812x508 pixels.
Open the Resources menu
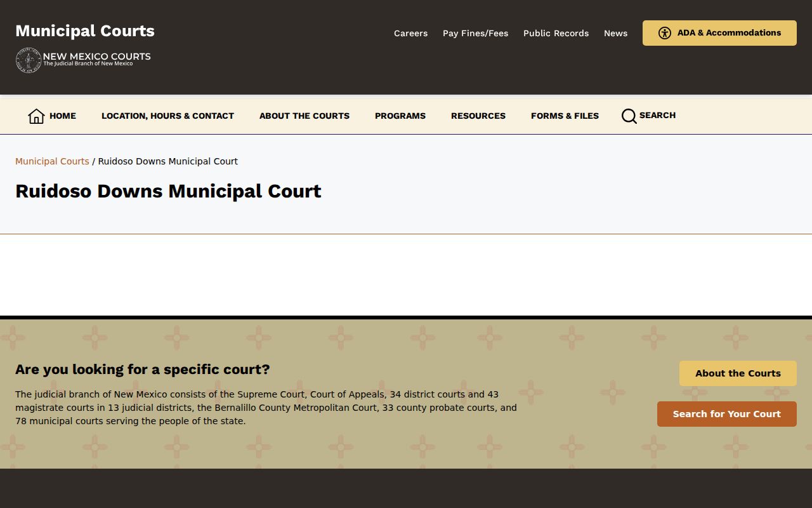point(478,116)
